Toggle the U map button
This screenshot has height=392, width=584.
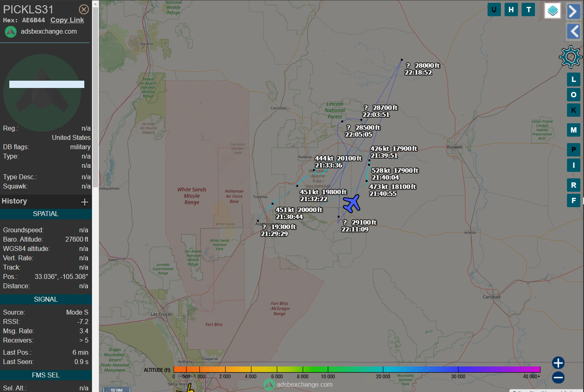pyautogui.click(x=494, y=10)
